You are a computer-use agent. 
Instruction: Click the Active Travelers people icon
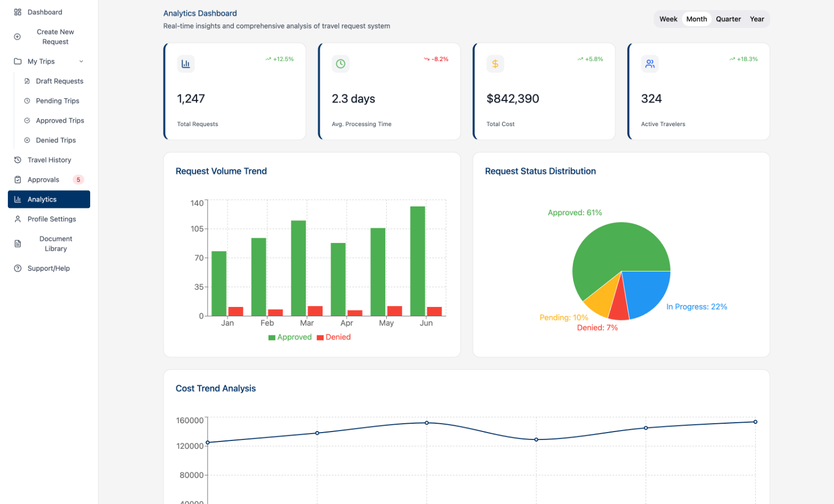point(650,64)
